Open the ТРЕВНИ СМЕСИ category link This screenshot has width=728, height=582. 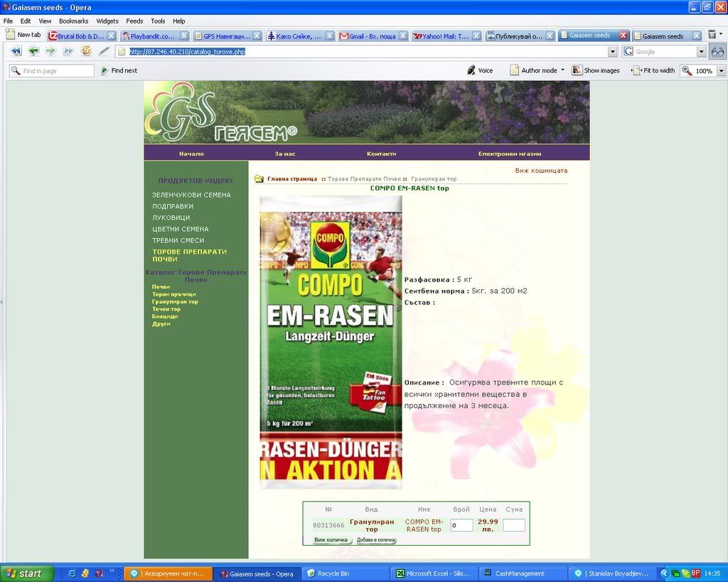coord(178,240)
